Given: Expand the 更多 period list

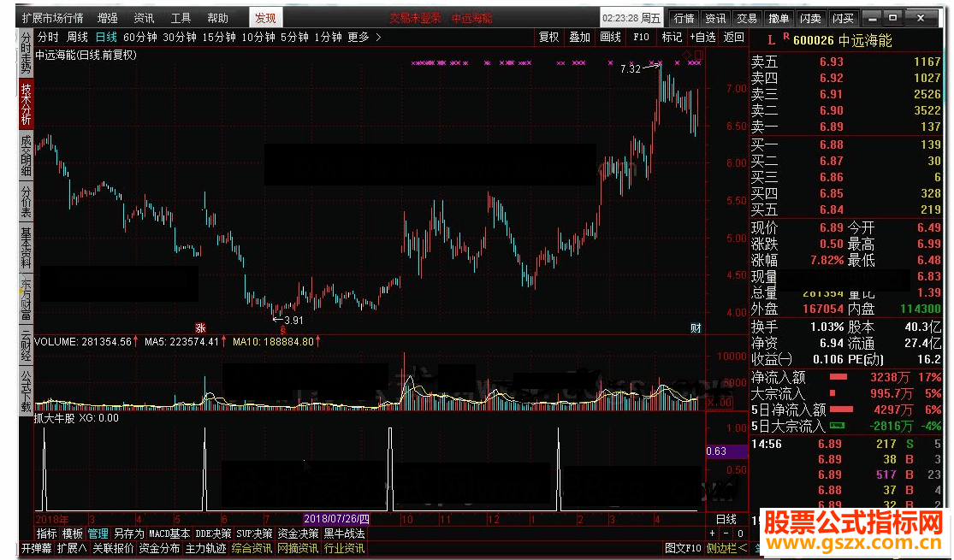Looking at the screenshot, I should [x=364, y=37].
